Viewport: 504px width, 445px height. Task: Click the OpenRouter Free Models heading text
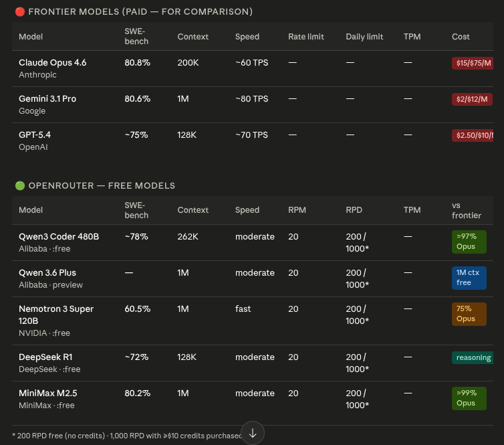click(102, 185)
